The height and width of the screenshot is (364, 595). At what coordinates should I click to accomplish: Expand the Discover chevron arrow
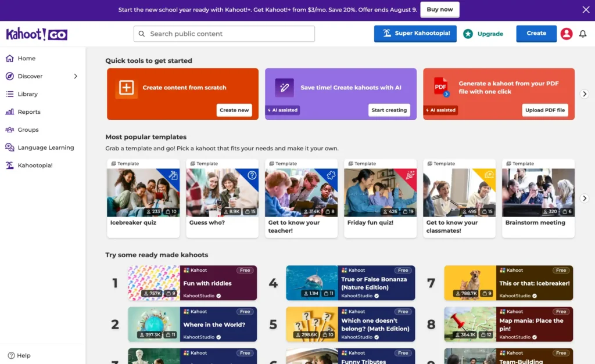click(76, 76)
